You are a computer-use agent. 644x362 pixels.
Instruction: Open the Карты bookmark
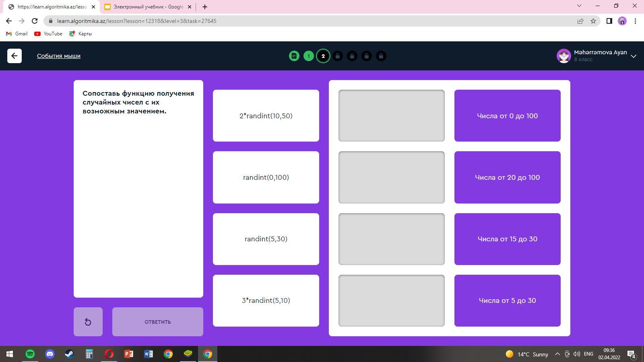coord(80,34)
